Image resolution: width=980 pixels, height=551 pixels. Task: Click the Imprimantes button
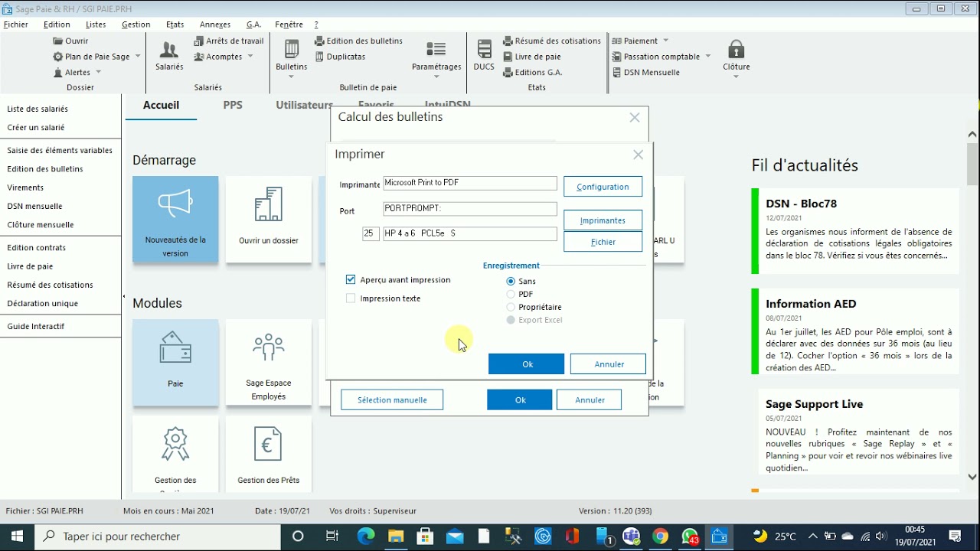coord(603,220)
